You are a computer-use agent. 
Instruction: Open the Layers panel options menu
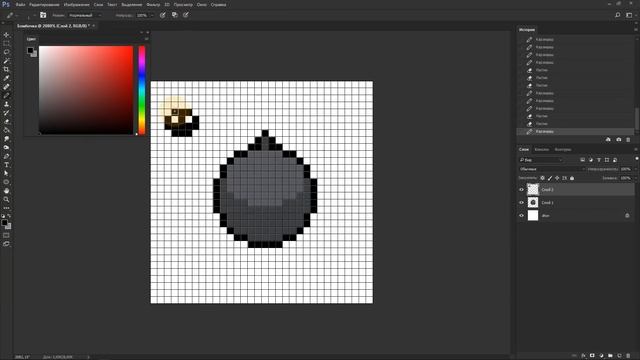[x=636, y=149]
